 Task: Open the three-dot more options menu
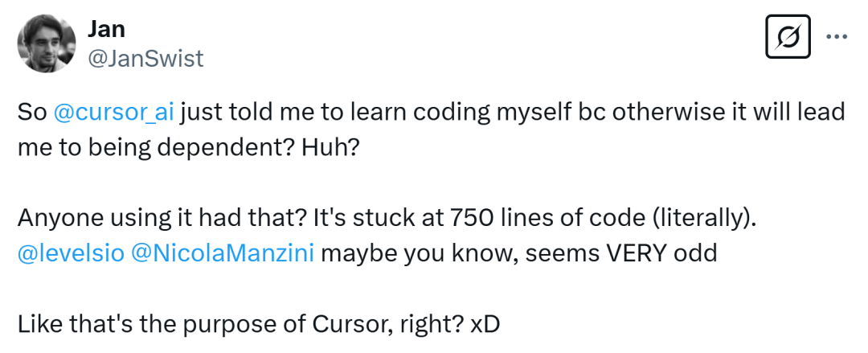pos(837,36)
